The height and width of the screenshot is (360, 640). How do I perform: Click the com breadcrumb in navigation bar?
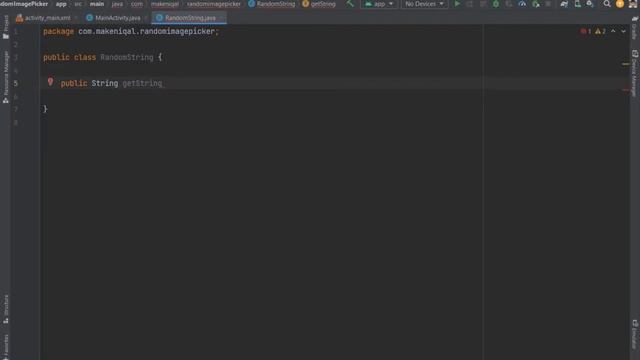coord(137,4)
